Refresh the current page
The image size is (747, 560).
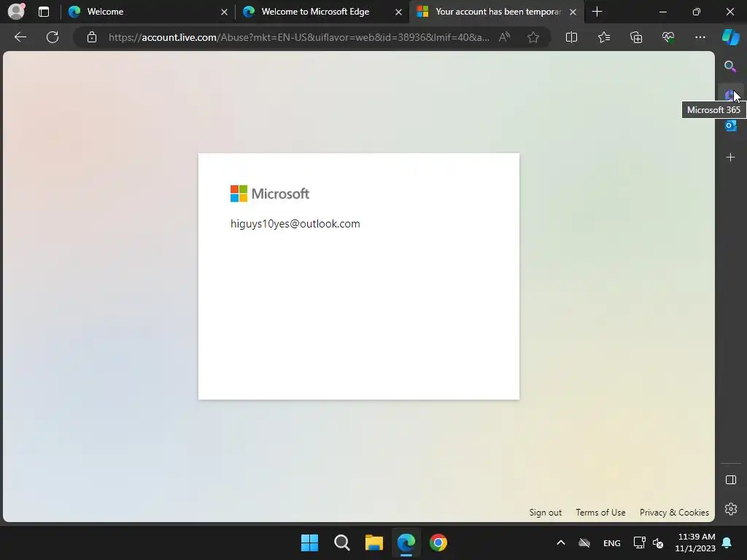click(x=53, y=37)
